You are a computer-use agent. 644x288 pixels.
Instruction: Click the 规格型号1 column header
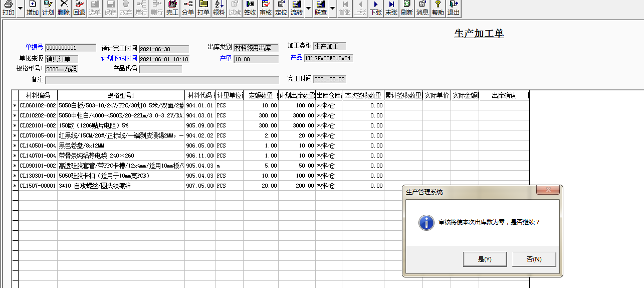click(121, 95)
